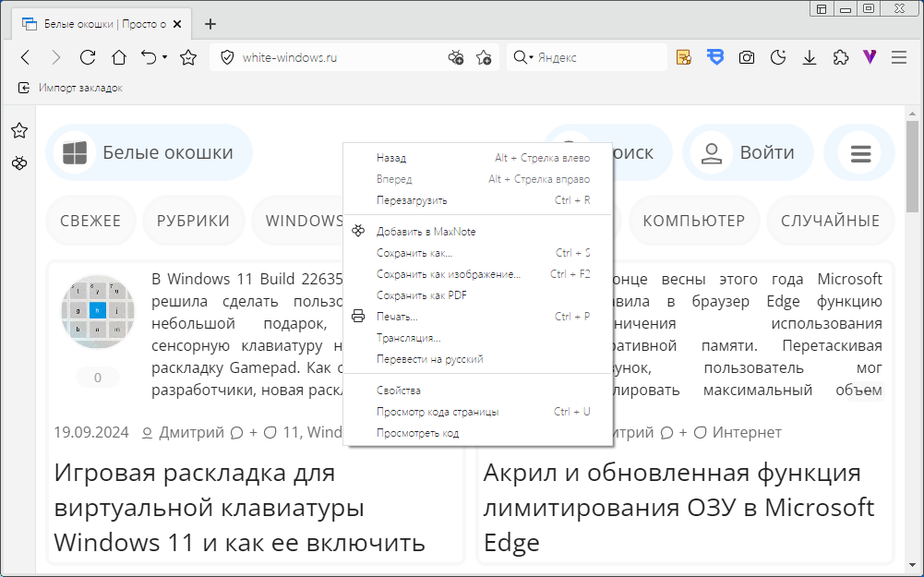Click the shield site security icon

(x=227, y=57)
